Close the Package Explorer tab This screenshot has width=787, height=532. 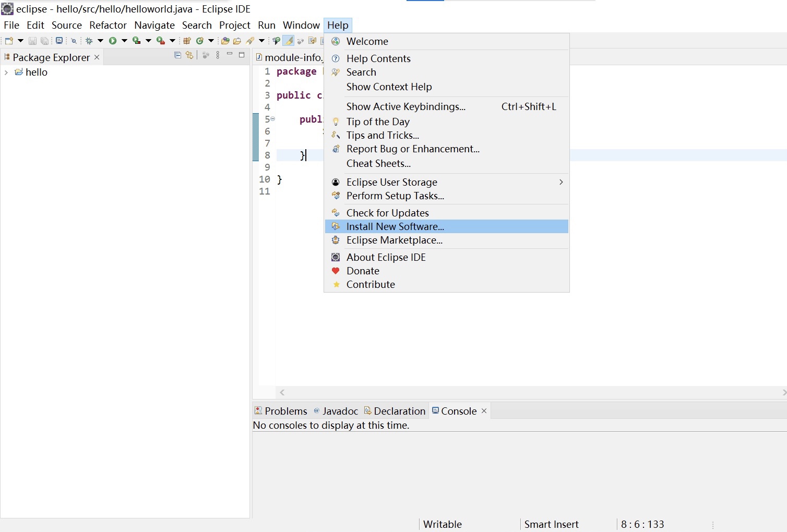click(x=97, y=57)
